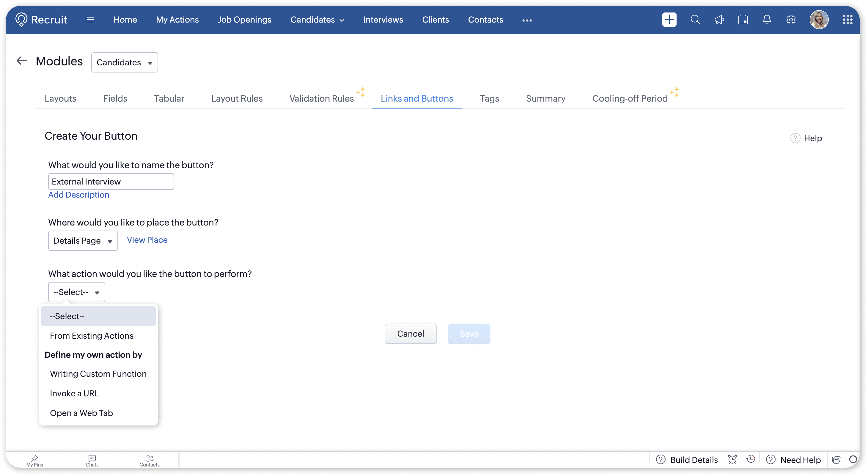Choose Writing Custom Function option
868x476 pixels.
point(98,373)
